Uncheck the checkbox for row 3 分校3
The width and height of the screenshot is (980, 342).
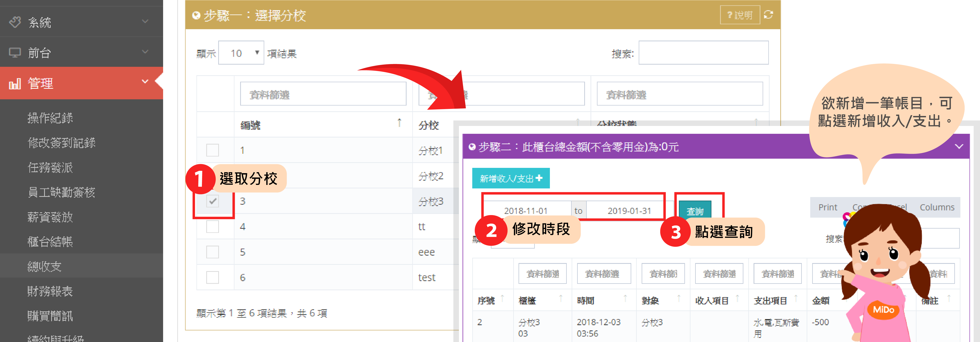212,201
